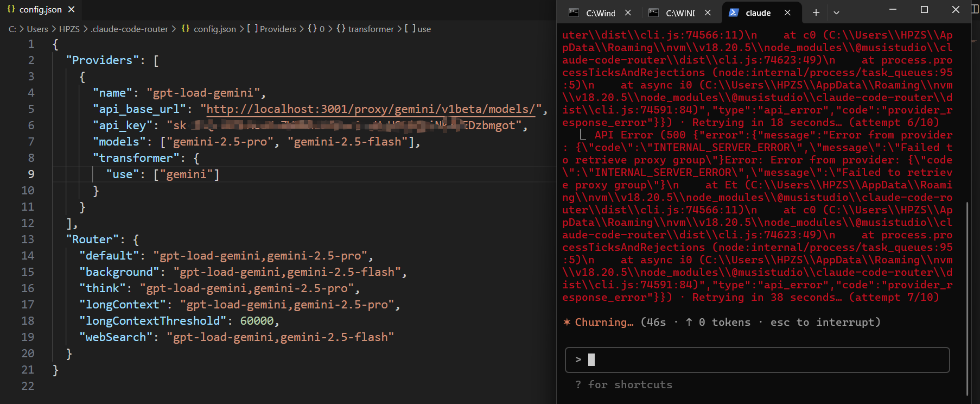Click the Users breadcrumb folder
Viewport: 980px width, 404px height.
pos(37,29)
